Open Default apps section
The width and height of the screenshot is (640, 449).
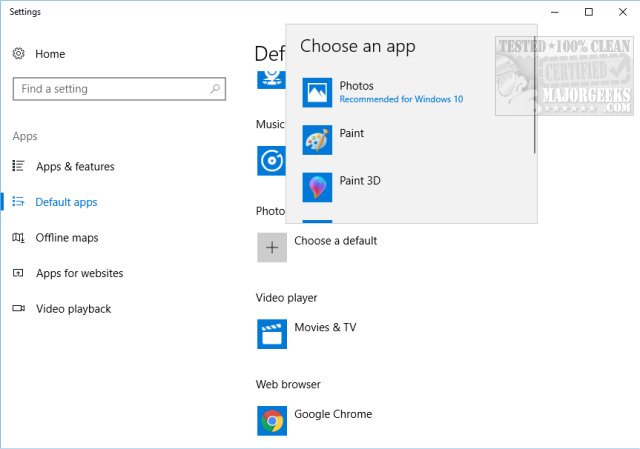point(66,202)
